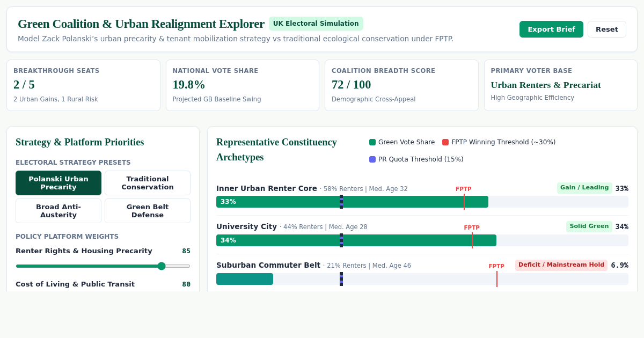Click the Green Coalition & Urban Realignment Explorer title
The image size is (644, 338).
tap(141, 24)
